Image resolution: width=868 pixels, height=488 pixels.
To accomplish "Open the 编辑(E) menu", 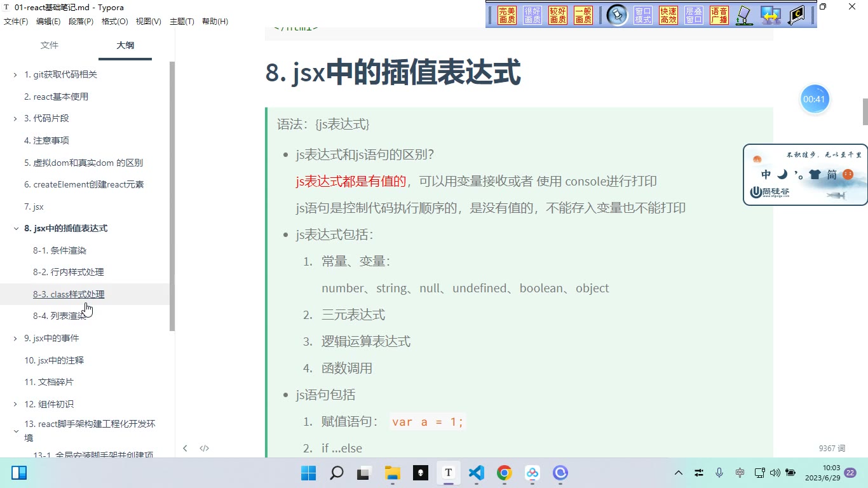I will point(48,22).
